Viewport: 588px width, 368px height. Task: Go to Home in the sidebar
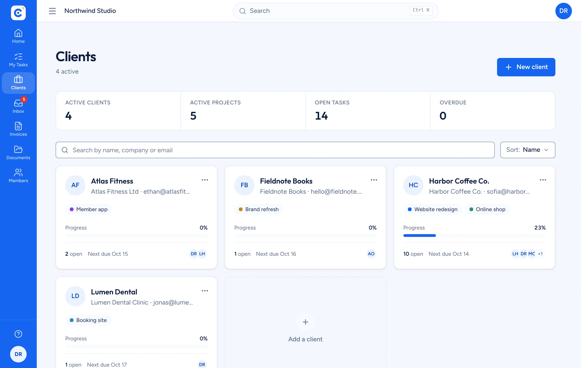[18, 36]
